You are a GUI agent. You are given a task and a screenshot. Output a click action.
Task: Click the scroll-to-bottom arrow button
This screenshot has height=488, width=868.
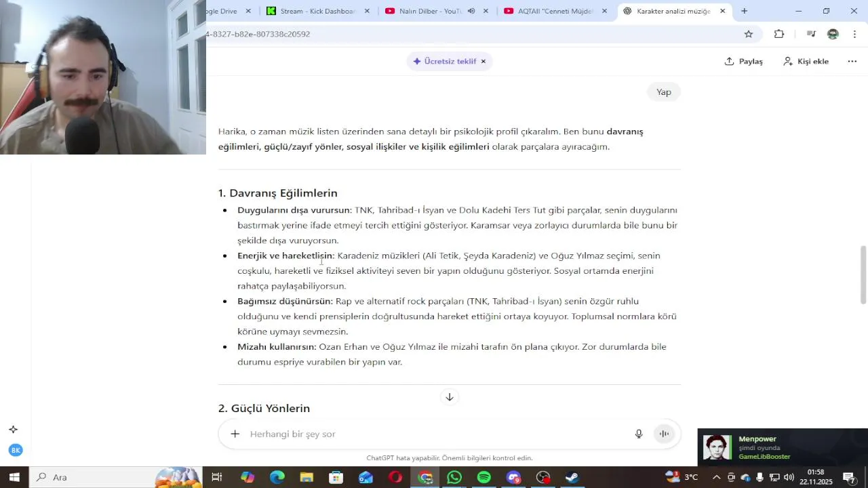pos(449,397)
